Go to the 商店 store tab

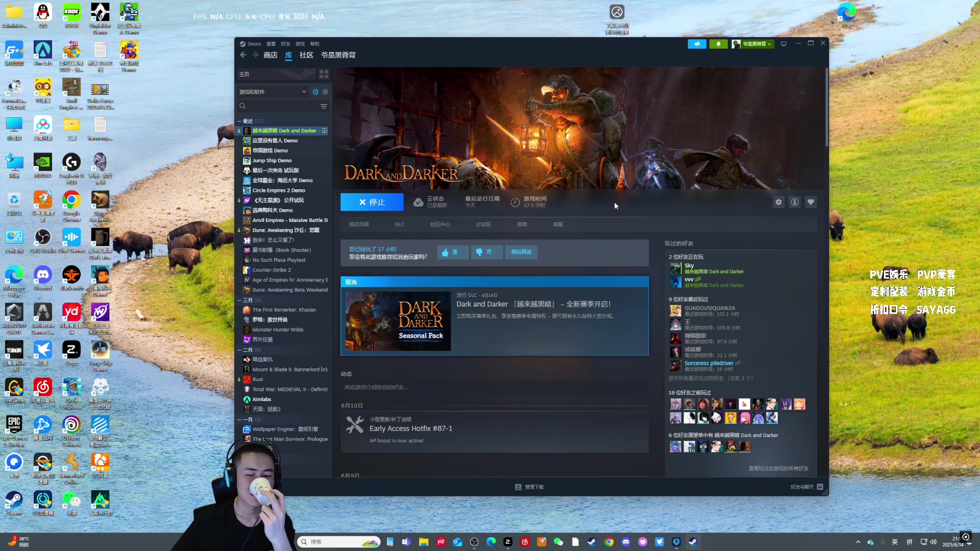[271, 55]
